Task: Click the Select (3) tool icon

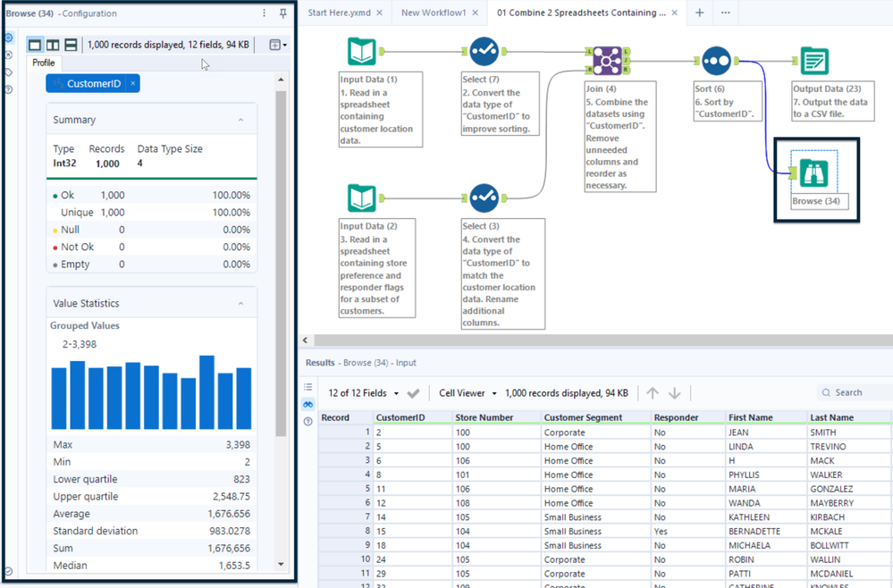Action: 484,197
